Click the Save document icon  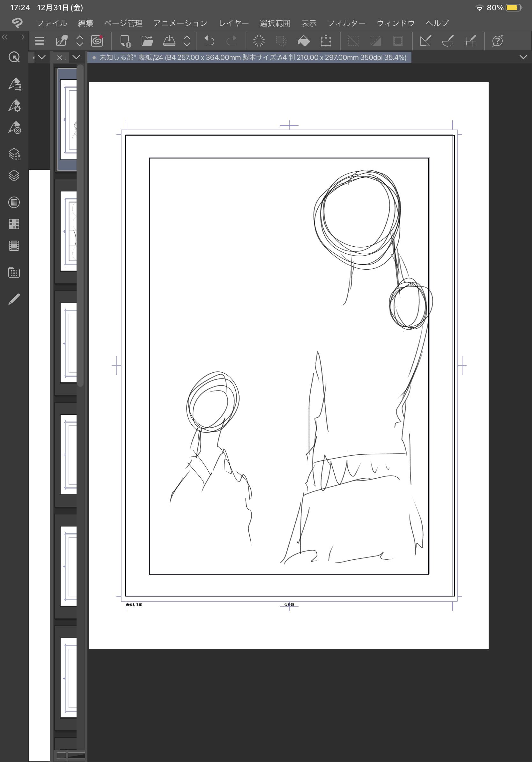[x=169, y=41]
